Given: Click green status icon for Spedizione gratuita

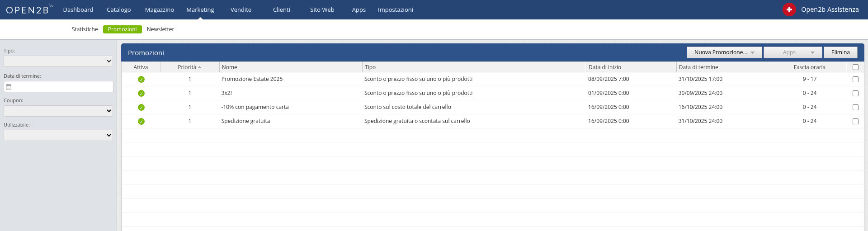Looking at the screenshot, I should coord(141,122).
